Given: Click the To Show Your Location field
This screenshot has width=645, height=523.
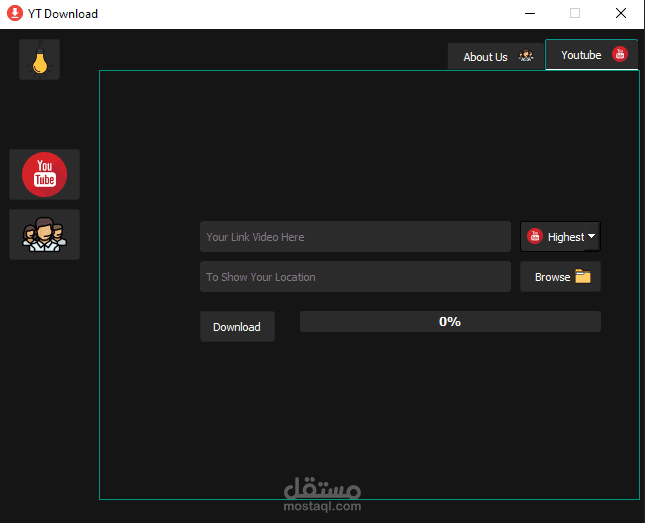Looking at the screenshot, I should [x=355, y=277].
